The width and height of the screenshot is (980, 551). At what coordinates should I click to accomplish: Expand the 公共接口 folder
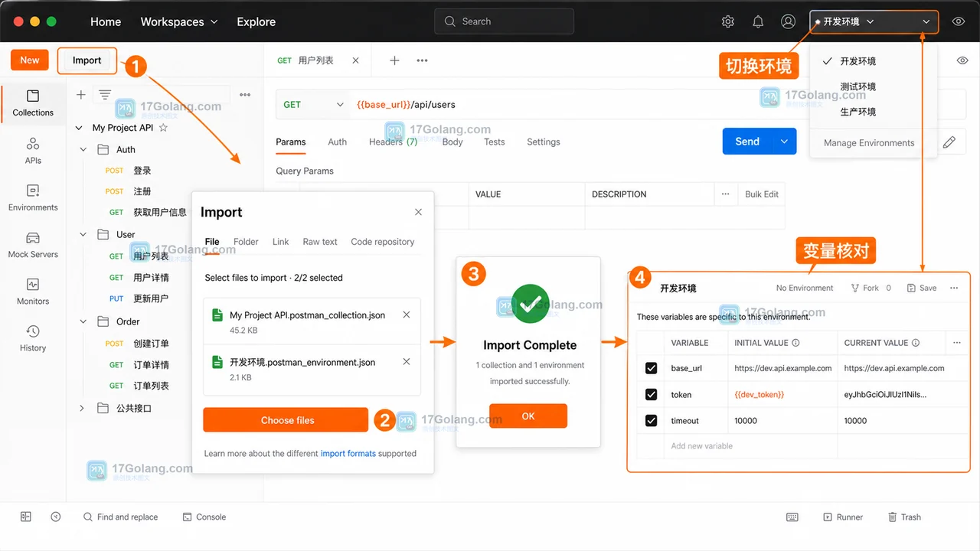pos(82,408)
